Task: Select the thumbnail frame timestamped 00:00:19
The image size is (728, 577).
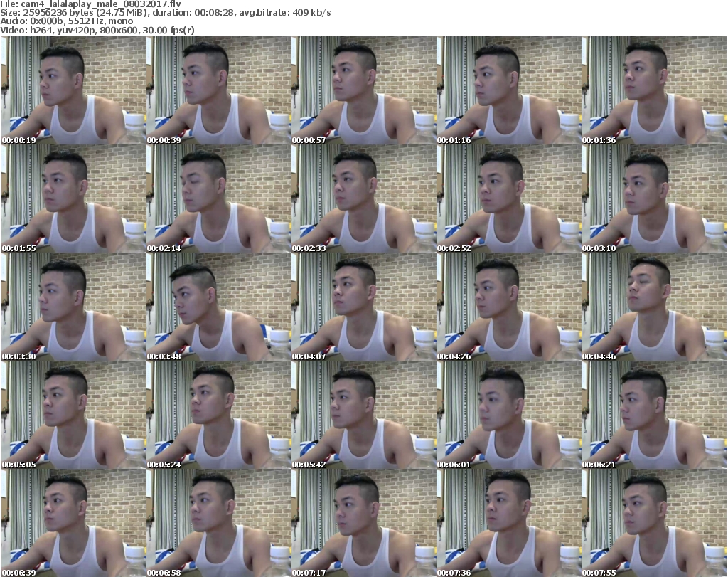Action: pos(73,90)
